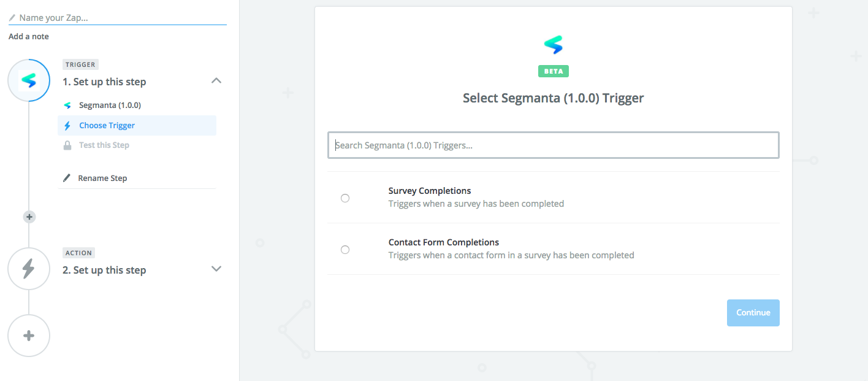
Task: Click the large Segmanta logo above BETA badge
Action: click(x=553, y=45)
